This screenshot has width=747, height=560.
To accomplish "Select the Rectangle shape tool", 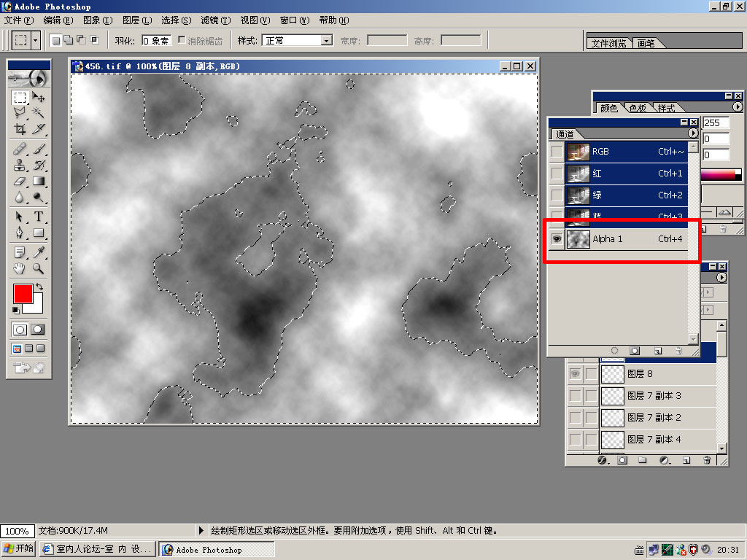I will [39, 233].
